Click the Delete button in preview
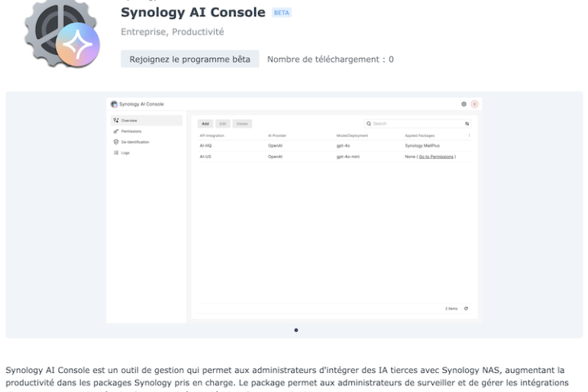This screenshot has width=588, height=392. click(242, 124)
